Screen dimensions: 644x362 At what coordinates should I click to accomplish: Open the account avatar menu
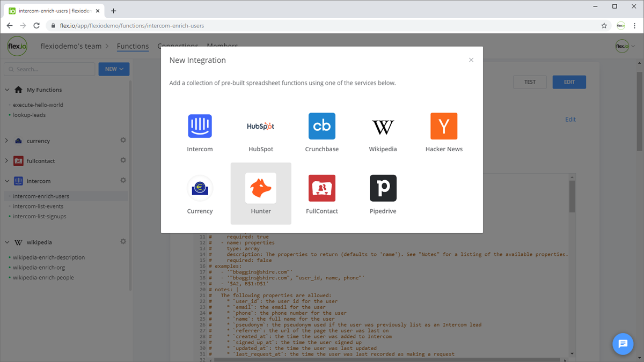pyautogui.click(x=624, y=46)
